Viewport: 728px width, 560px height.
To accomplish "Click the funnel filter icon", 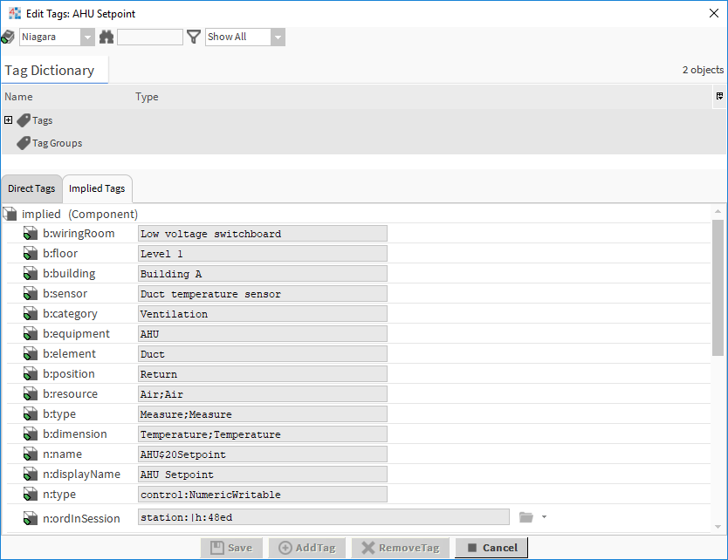I will [194, 37].
